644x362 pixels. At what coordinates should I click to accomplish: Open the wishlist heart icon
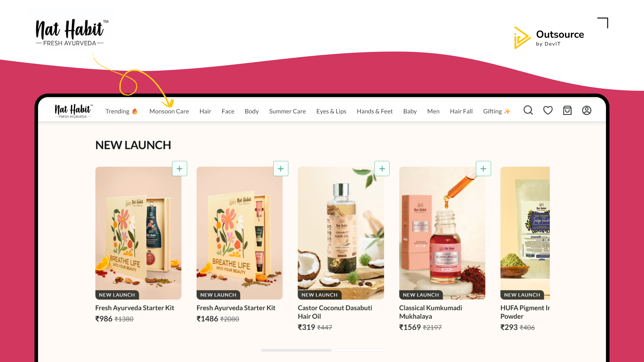(548, 110)
